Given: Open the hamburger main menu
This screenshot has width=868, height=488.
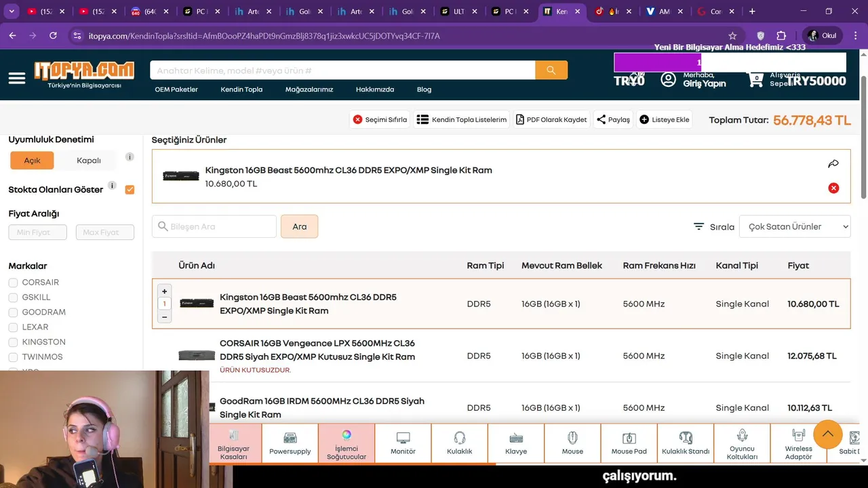Looking at the screenshot, I should [x=17, y=78].
